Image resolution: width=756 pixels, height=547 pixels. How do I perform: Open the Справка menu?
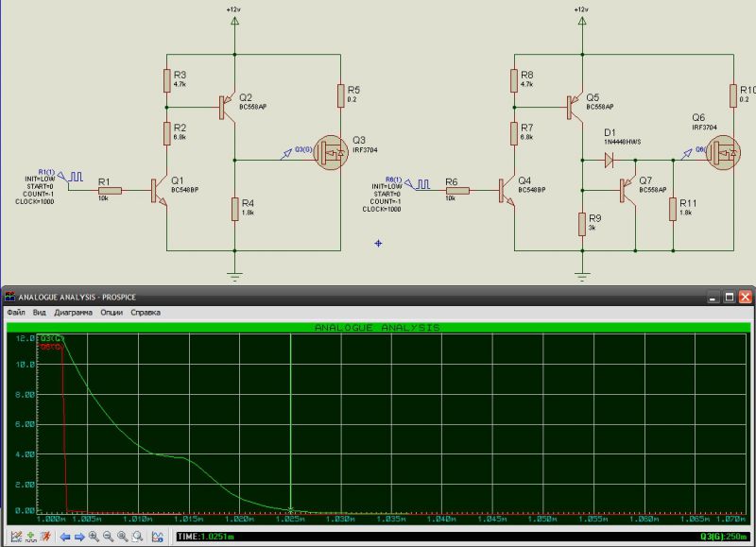145,312
